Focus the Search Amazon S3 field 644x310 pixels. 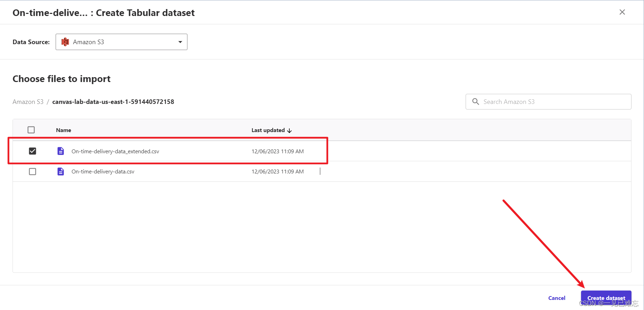coord(548,102)
